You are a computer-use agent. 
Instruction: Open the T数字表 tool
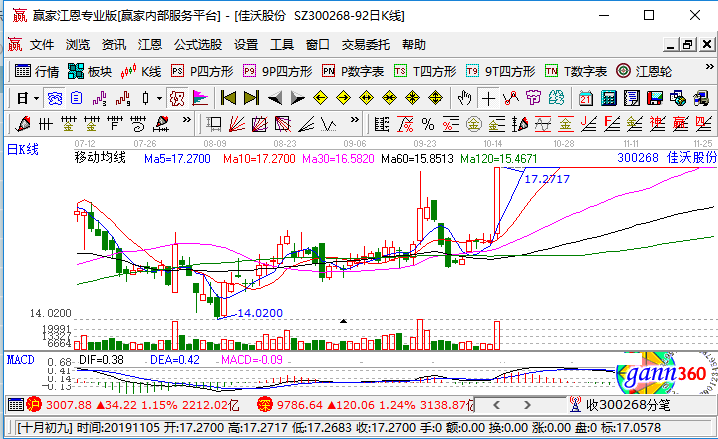point(576,71)
